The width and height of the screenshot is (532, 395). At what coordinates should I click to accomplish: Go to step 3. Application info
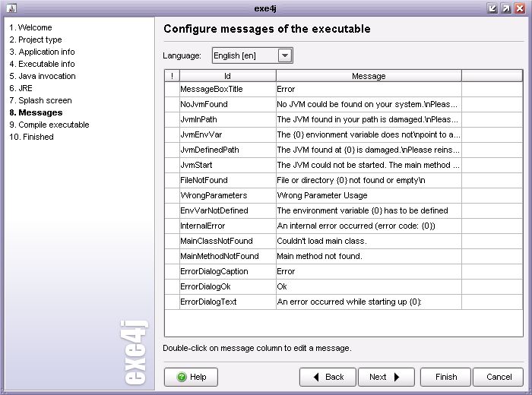[42, 52]
